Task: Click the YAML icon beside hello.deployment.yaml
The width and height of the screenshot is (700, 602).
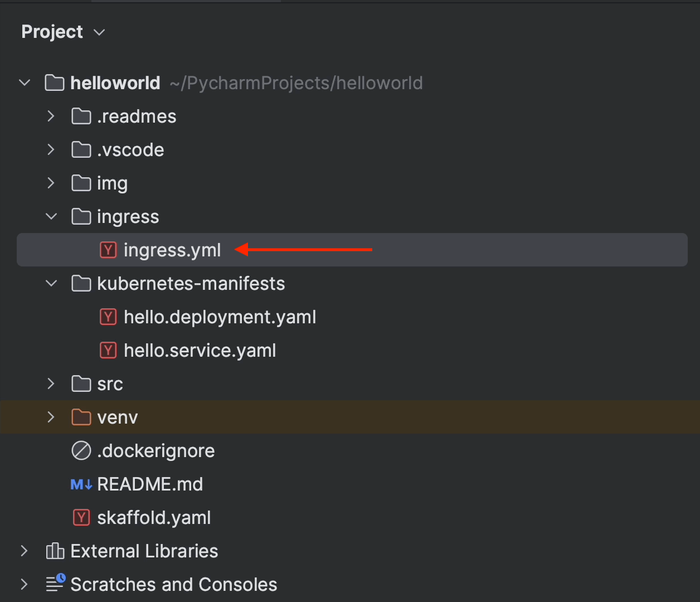Action: click(x=108, y=317)
